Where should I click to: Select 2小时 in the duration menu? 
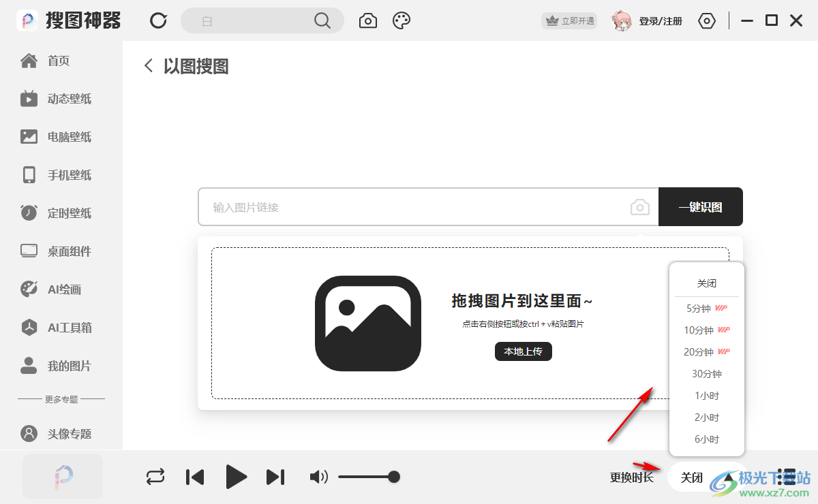pyautogui.click(x=707, y=418)
